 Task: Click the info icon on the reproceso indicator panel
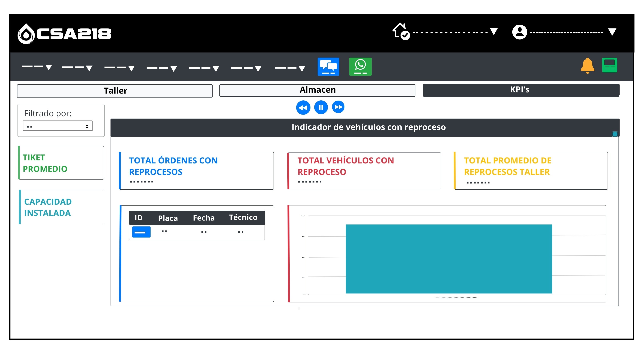coord(615,134)
